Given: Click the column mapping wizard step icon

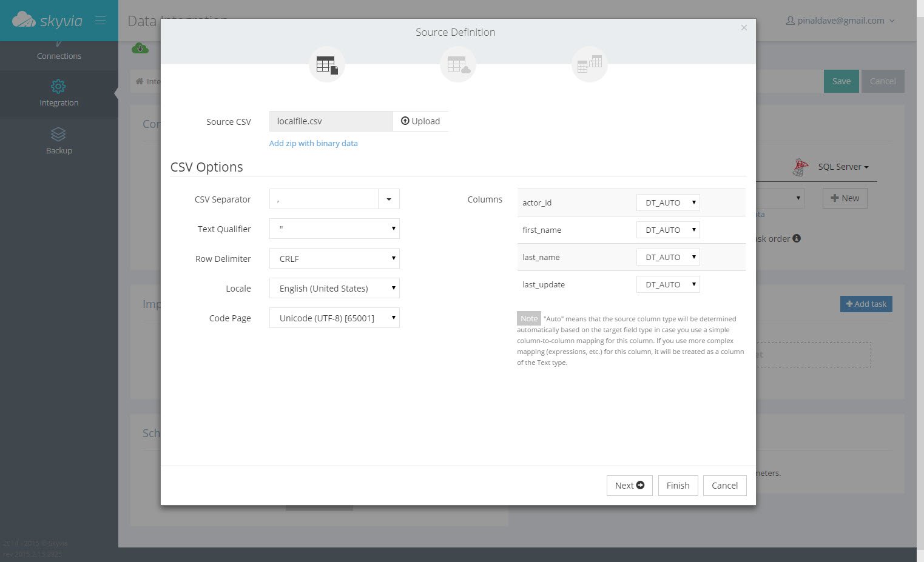Looking at the screenshot, I should click(590, 64).
